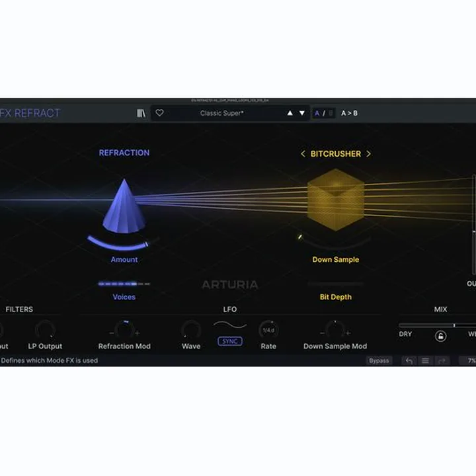Decrease Refraction Mod with minus sign
The image size is (476, 476).
click(x=112, y=333)
